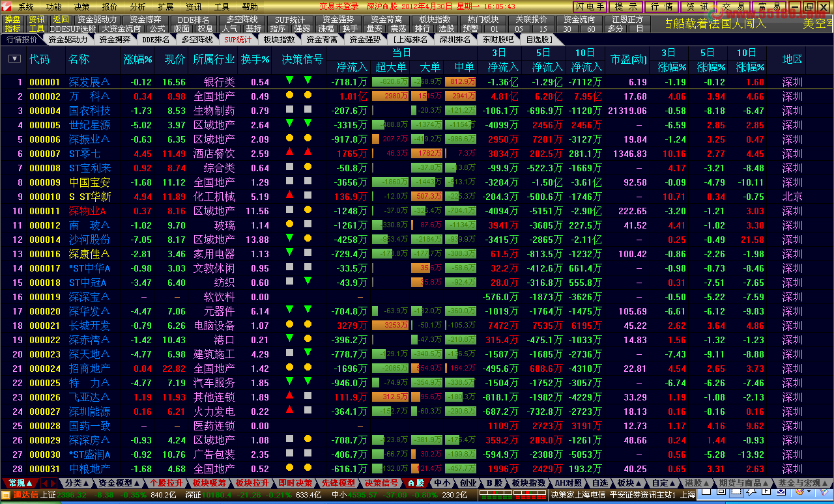Click the grey square signal for 国农科技
Screen dimensions: 834x504
click(x=290, y=109)
